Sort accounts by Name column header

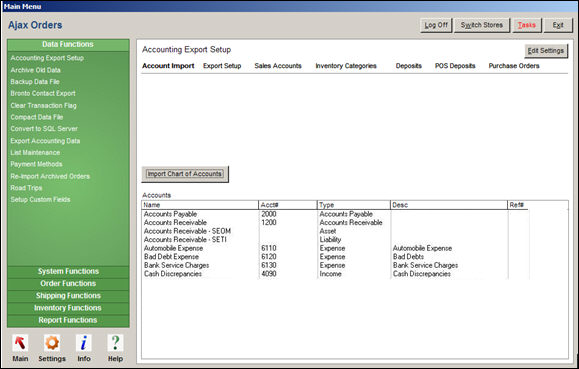pos(200,205)
